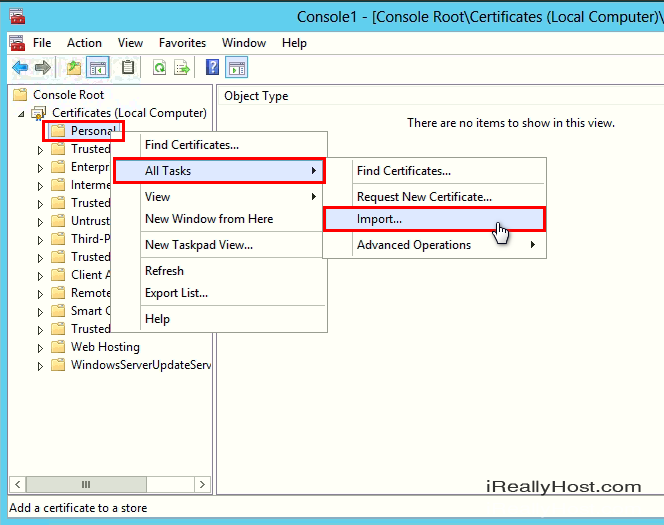Open the Action menu
Viewport: 664px width, 525px height.
84,43
